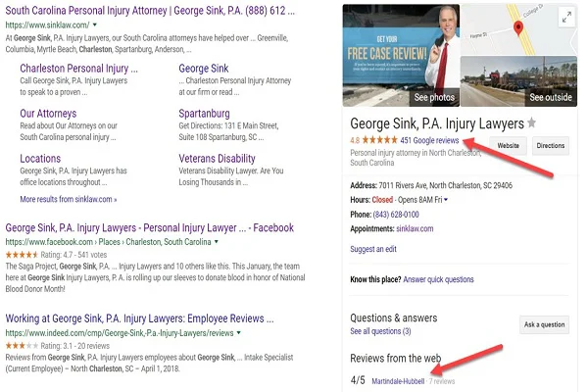The width and height of the screenshot is (588, 392).
Task: Open the Martindale-Hubbell reviews link
Action: [398, 380]
